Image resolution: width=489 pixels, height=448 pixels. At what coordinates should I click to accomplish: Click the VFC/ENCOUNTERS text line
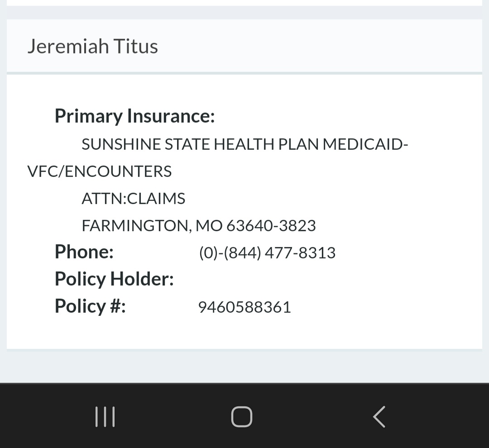tap(100, 172)
